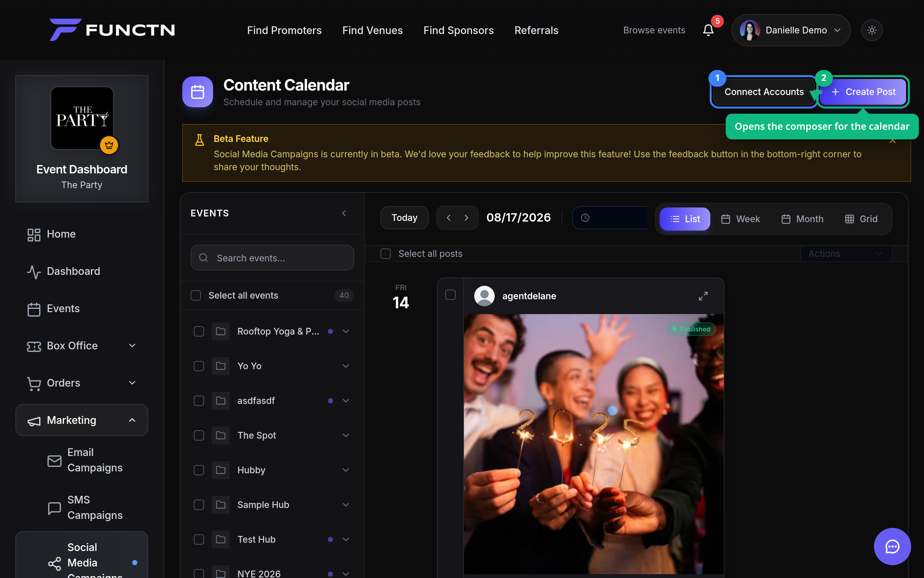
Task: Click the asdfasdf folder icon
Action: [221, 401]
